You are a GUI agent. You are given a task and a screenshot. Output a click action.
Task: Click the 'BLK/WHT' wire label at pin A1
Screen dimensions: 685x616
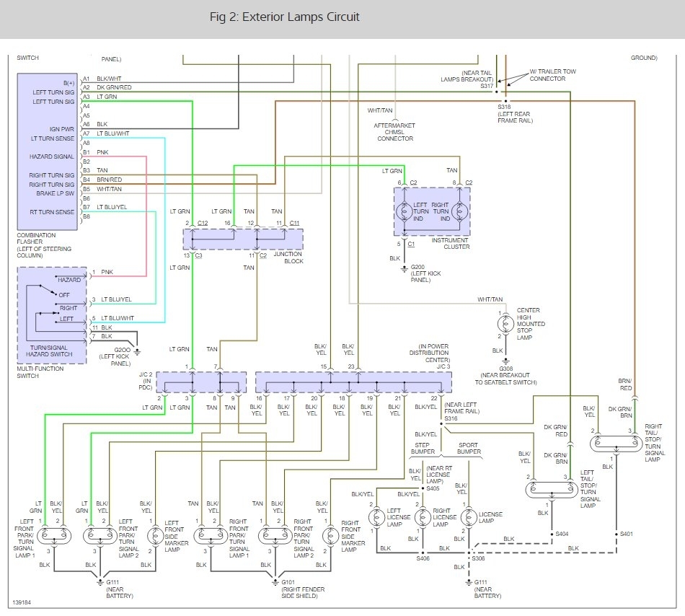click(x=109, y=79)
